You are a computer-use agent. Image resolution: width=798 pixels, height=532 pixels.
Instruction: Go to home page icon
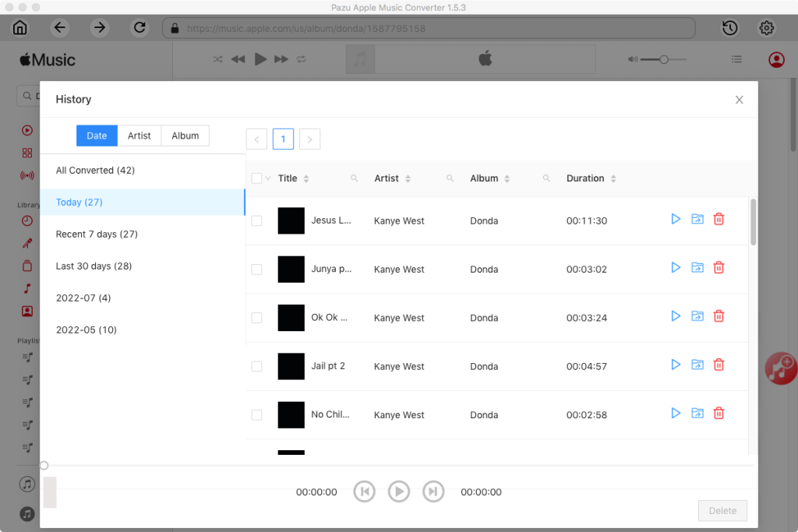(20, 28)
